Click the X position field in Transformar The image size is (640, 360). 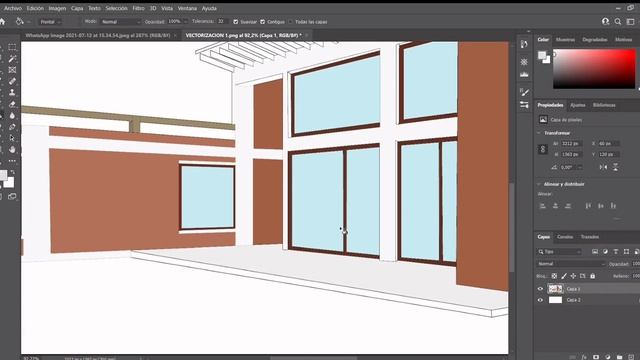tap(609, 144)
